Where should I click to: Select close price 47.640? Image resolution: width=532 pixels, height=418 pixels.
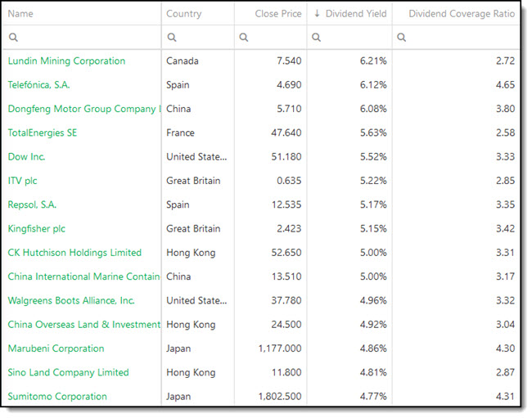coord(286,133)
